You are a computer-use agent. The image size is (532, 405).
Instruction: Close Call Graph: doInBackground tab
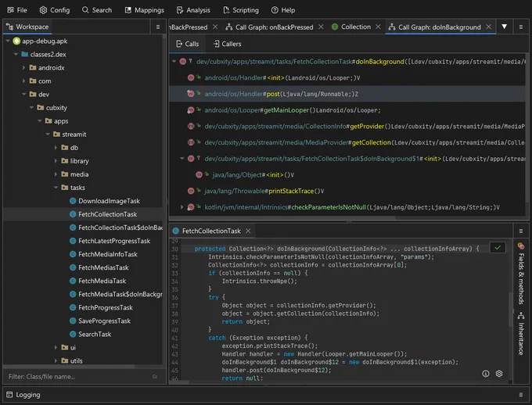pyautogui.click(x=488, y=27)
